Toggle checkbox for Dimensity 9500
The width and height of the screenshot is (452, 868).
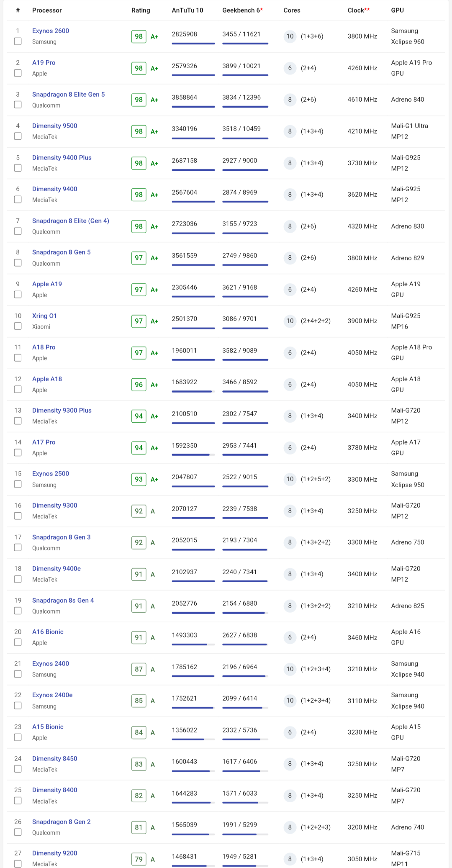[18, 136]
